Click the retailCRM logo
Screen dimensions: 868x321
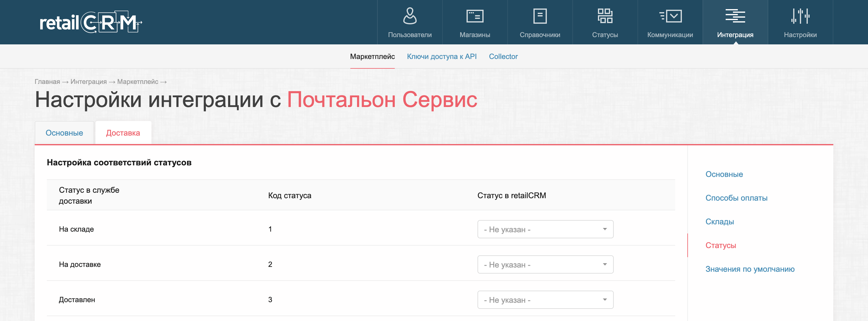[91, 22]
